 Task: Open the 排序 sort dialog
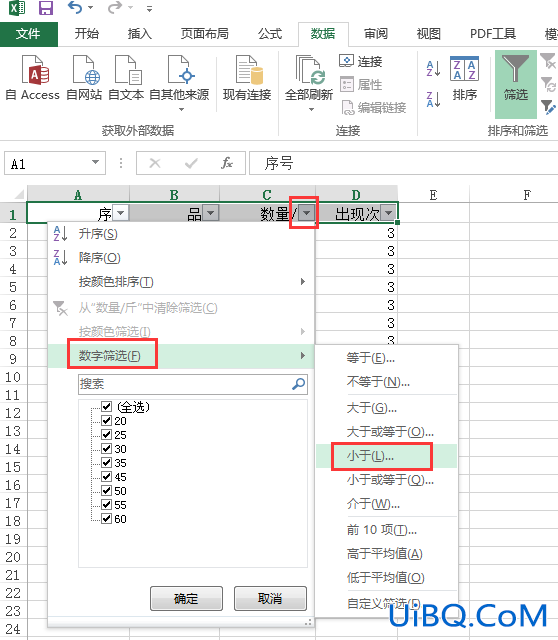coord(465,78)
